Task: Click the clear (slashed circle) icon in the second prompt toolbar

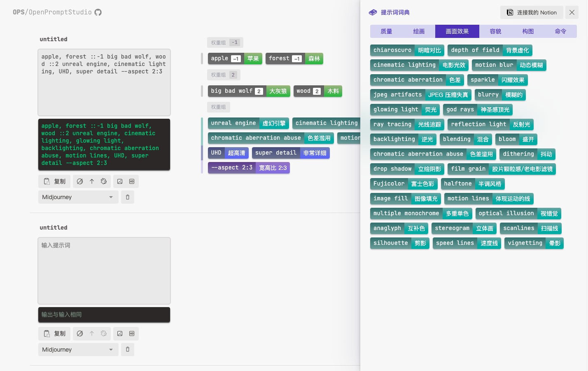Action: (x=80, y=333)
